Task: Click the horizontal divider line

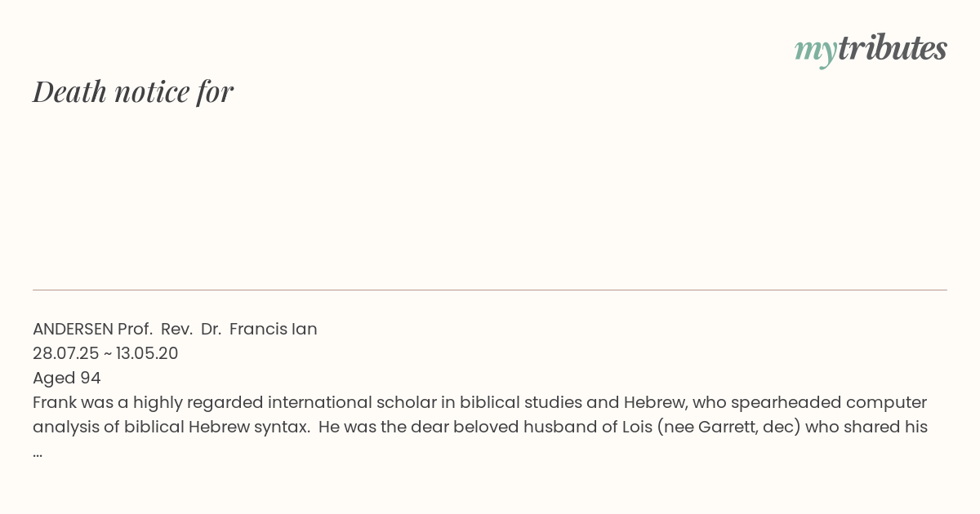Action: [490, 290]
